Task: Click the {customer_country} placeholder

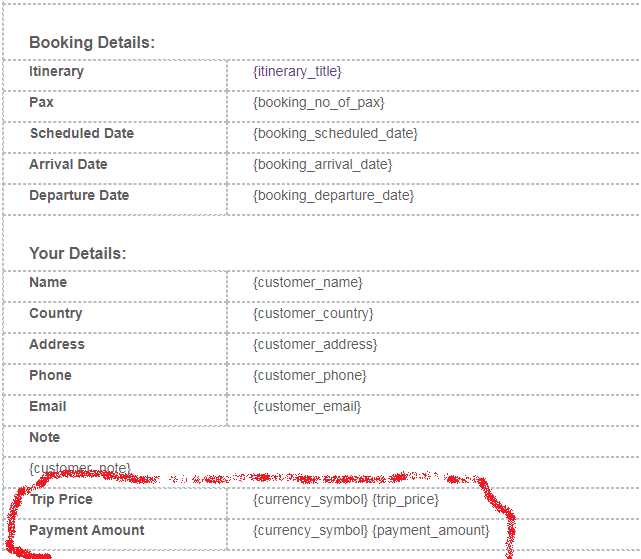Action: (313, 314)
